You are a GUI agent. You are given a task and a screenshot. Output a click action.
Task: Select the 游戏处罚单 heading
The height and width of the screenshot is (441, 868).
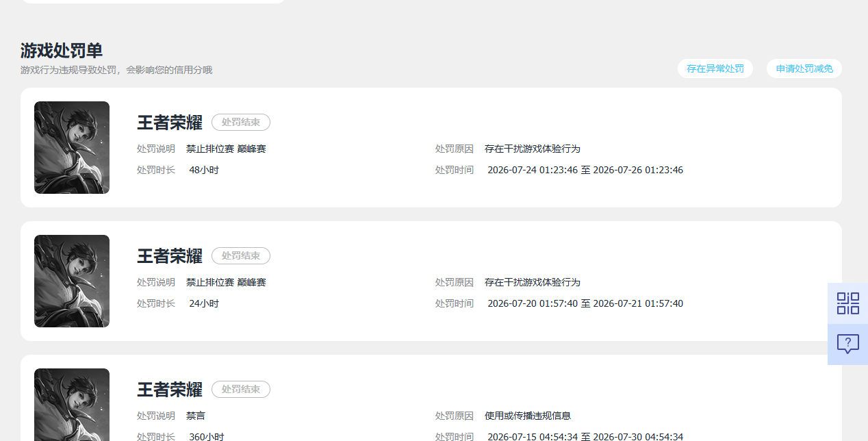[62, 51]
